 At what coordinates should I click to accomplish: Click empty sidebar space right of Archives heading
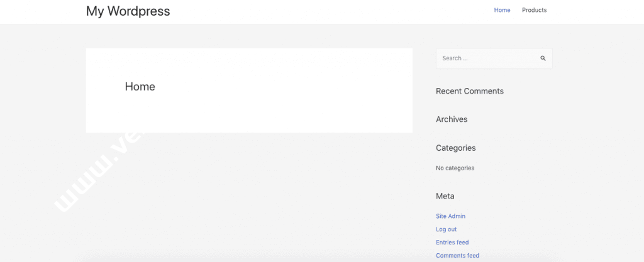[x=516, y=119]
